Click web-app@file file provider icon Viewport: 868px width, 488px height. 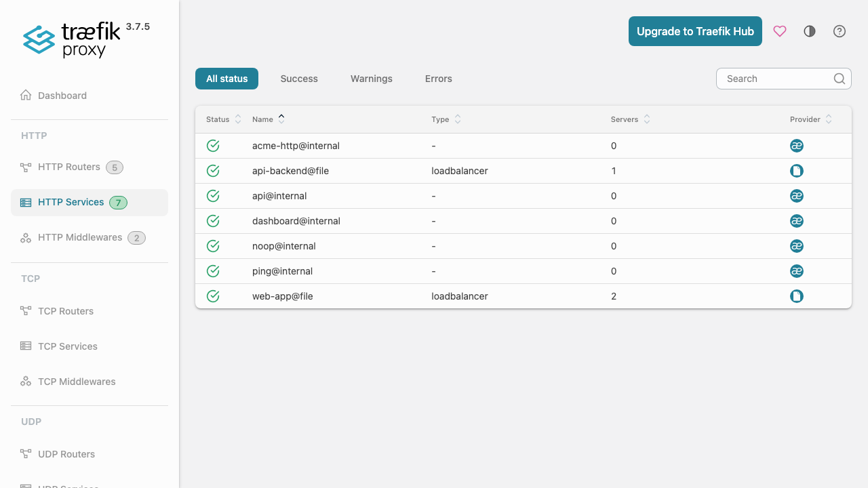(x=797, y=296)
